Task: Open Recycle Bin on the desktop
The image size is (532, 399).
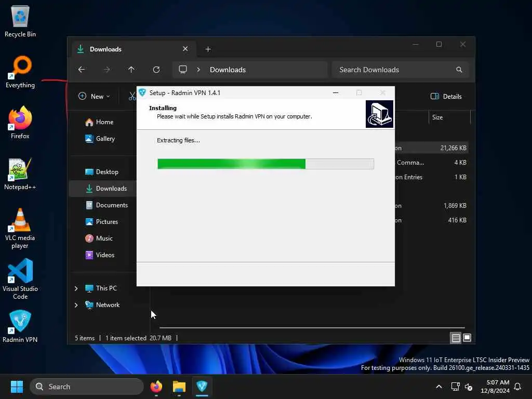Action: coord(20,21)
